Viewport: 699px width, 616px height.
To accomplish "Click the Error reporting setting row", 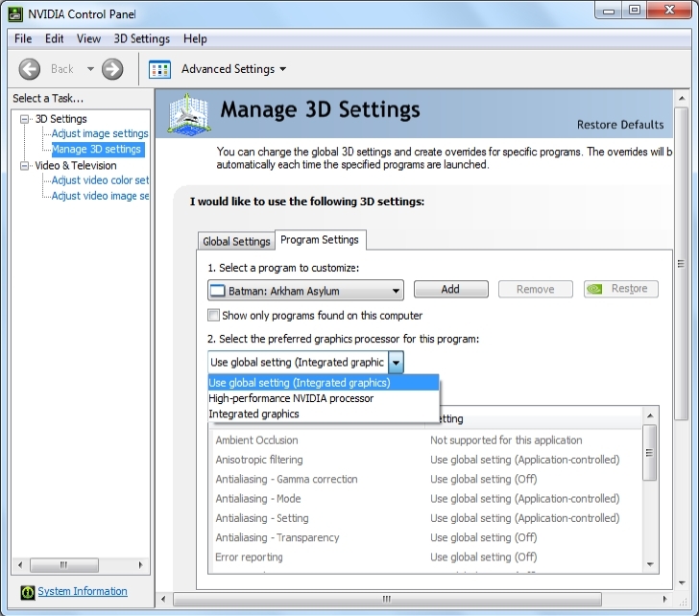I will pos(425,557).
